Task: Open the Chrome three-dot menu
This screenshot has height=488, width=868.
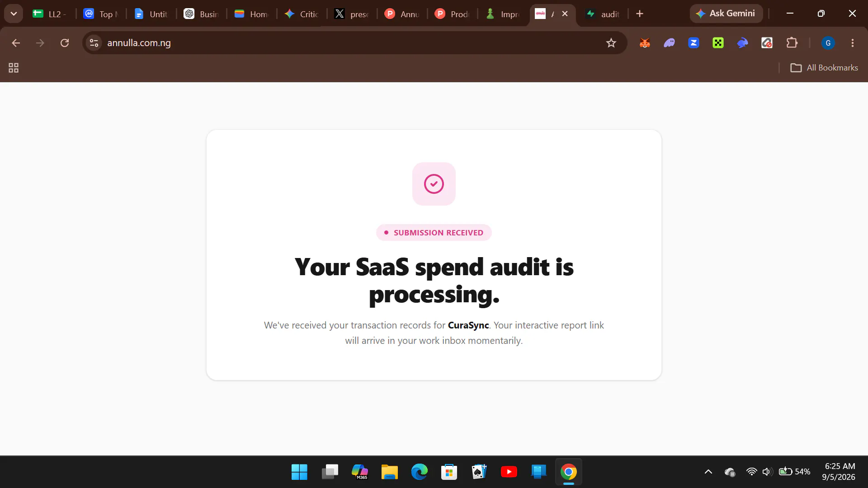Action: point(853,43)
